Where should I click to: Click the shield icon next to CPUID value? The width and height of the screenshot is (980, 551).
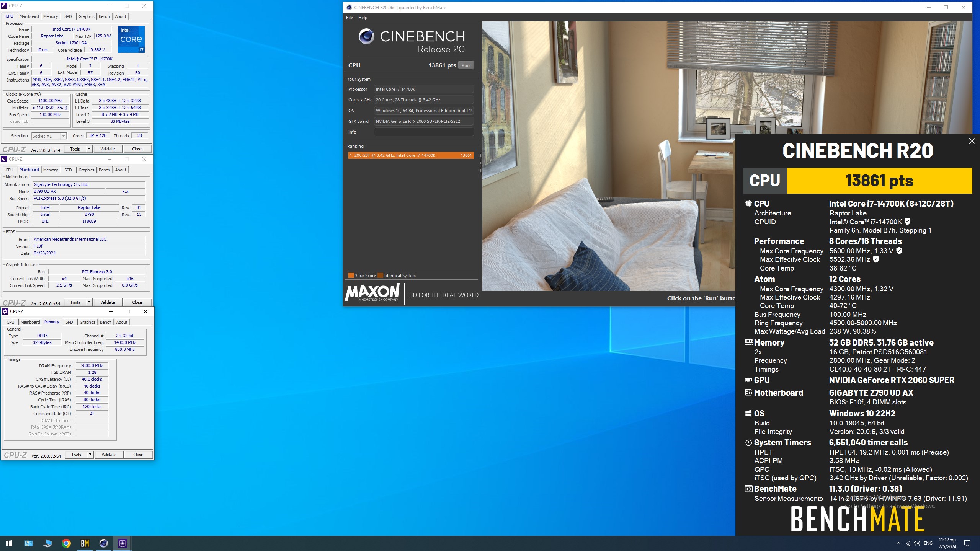907,222
